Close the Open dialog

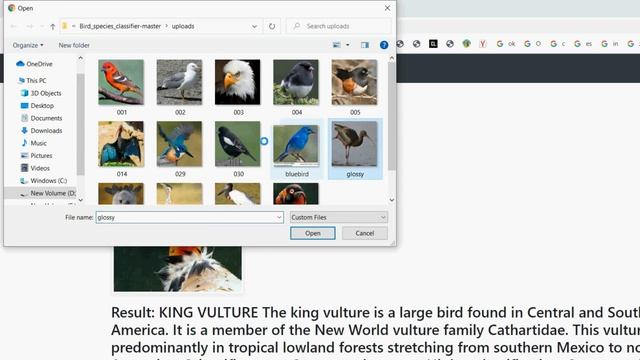tap(387, 8)
